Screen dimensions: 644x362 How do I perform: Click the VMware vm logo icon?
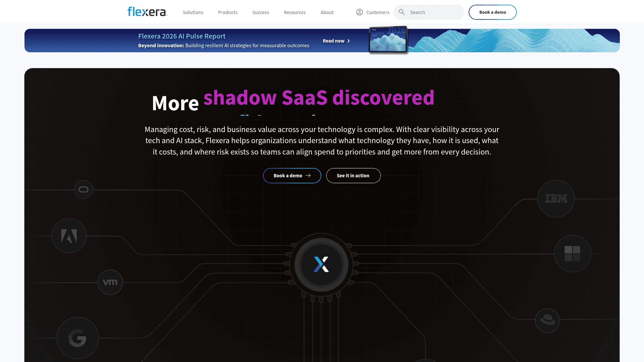point(110,282)
